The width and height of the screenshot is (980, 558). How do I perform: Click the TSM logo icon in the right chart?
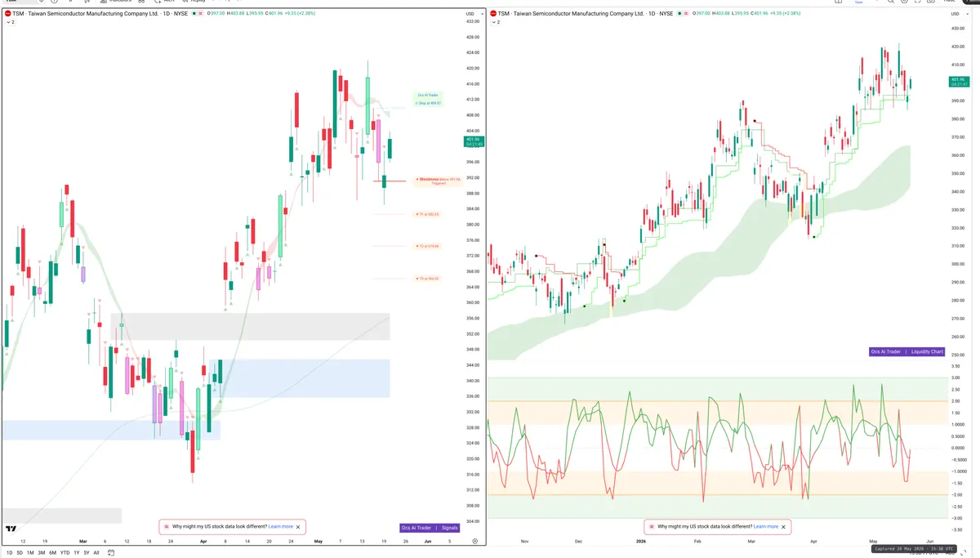click(493, 14)
